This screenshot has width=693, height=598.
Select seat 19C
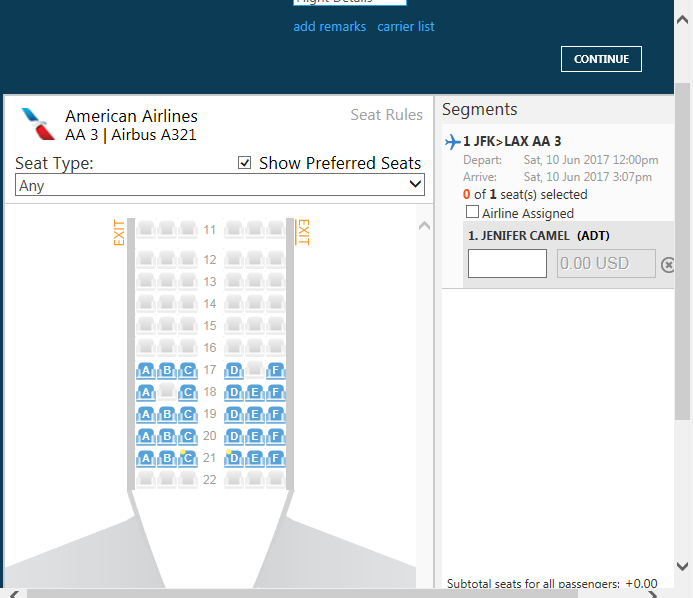point(188,415)
